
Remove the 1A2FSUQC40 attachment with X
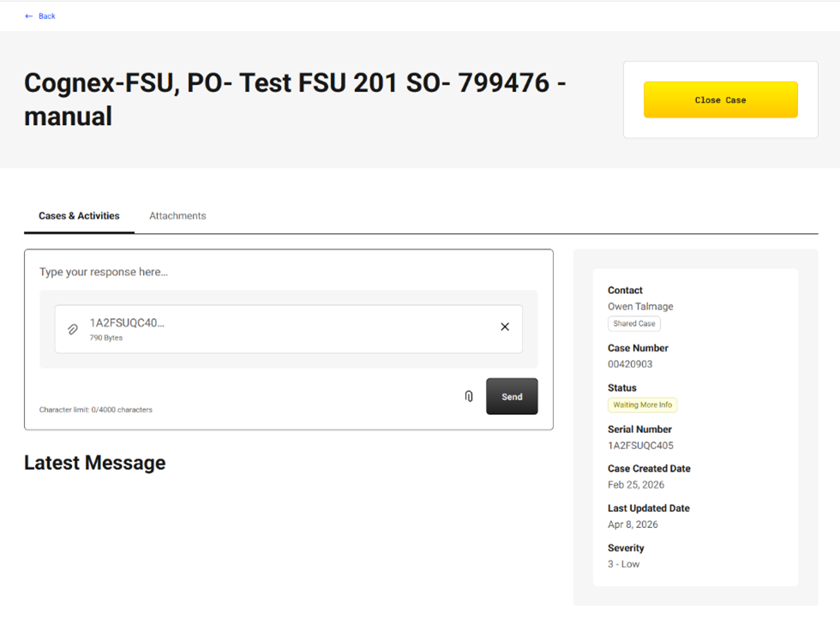[x=505, y=327]
